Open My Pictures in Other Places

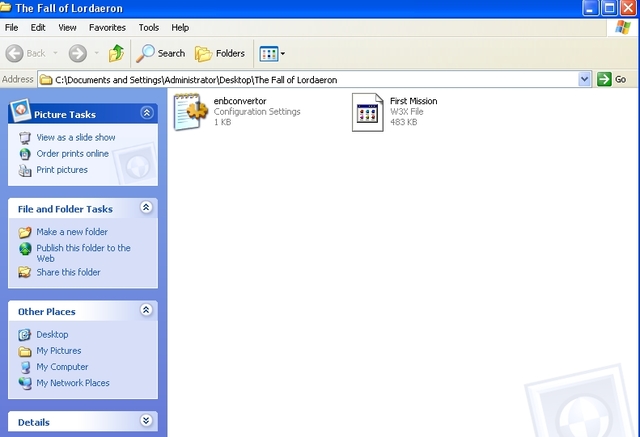59,350
